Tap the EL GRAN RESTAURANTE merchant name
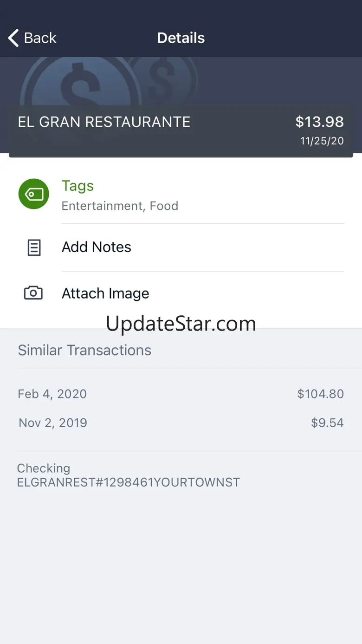Image resolution: width=362 pixels, height=644 pixels. click(104, 122)
